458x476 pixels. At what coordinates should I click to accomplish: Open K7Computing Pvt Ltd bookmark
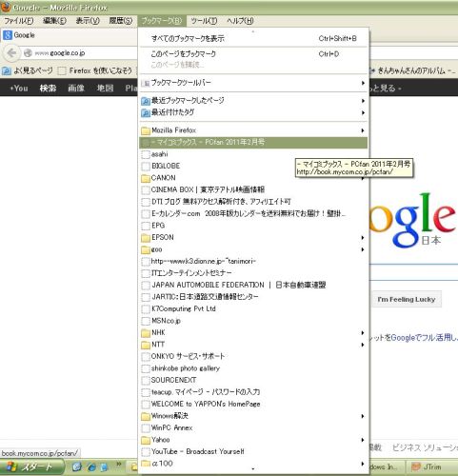click(x=253, y=308)
